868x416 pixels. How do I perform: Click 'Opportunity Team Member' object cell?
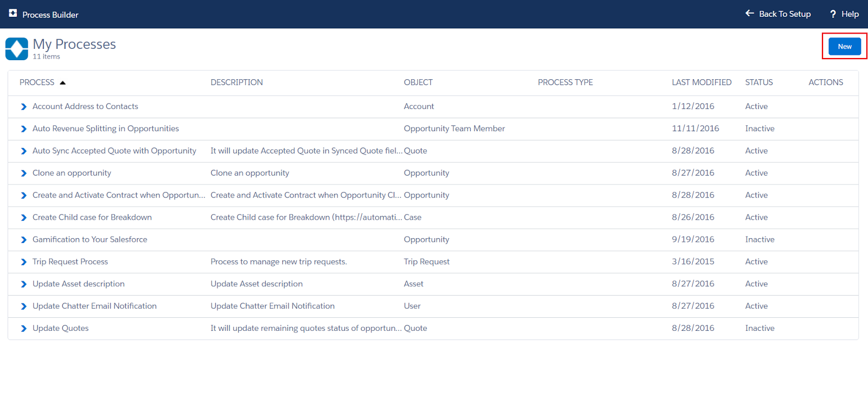[454, 129]
